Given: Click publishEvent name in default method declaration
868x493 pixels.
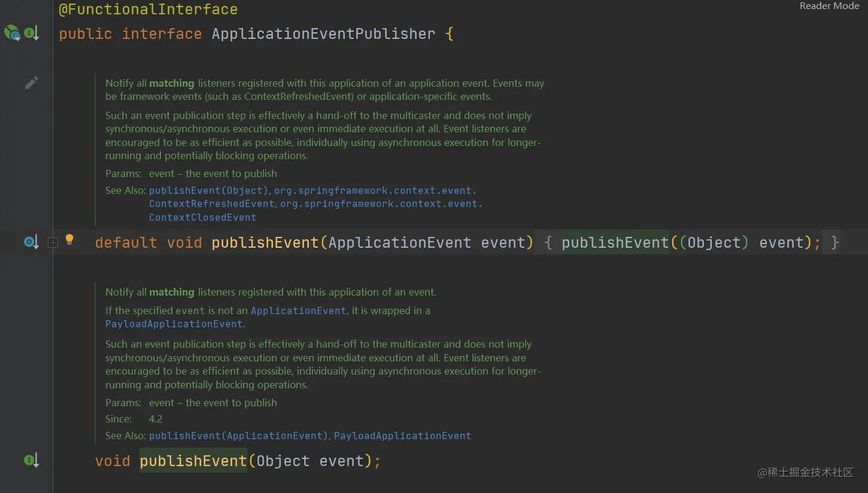Looking at the screenshot, I should tap(265, 242).
